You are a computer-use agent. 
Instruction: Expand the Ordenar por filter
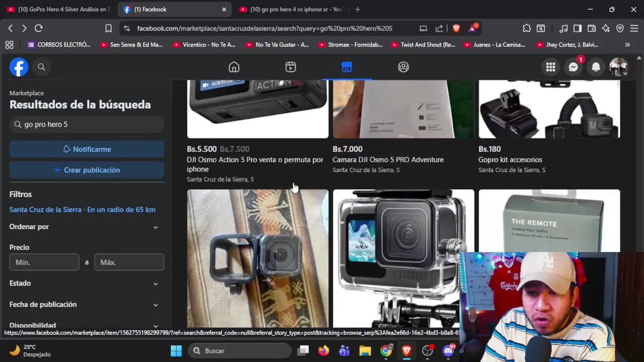(x=87, y=227)
